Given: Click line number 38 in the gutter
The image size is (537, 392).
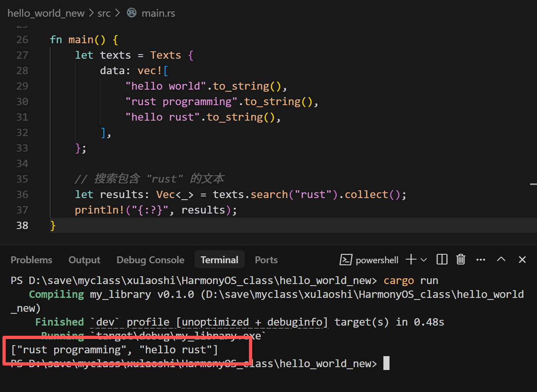Looking at the screenshot, I should click(x=22, y=225).
